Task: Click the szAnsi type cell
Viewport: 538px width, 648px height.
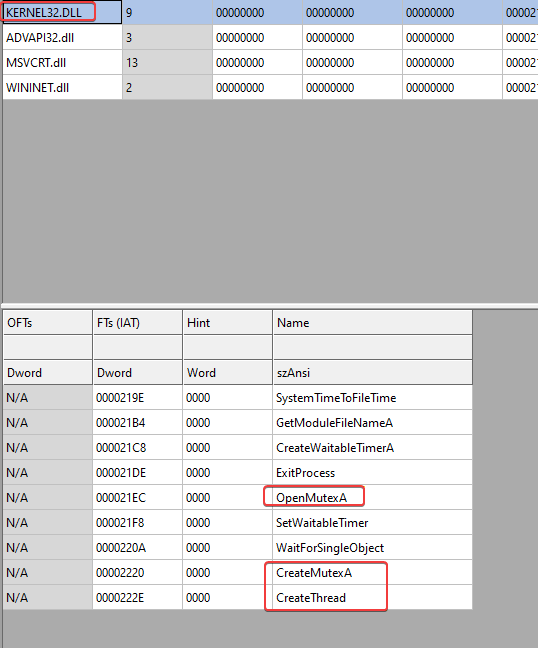Action: [372, 372]
